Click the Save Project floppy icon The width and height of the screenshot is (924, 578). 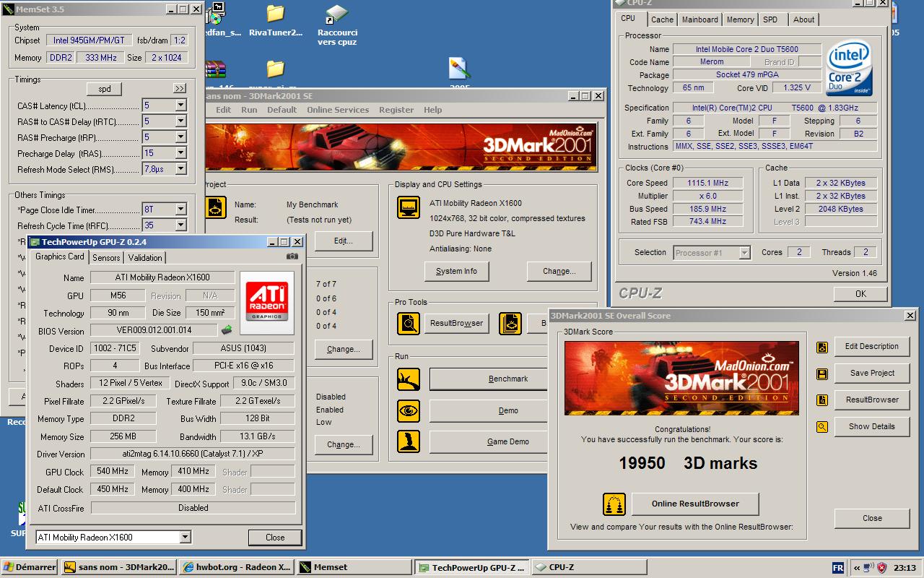point(822,374)
